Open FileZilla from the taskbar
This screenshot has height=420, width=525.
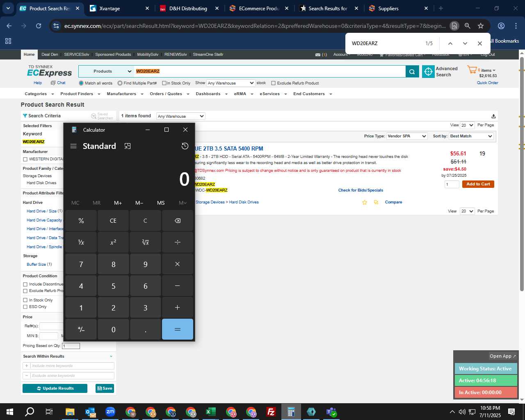pos(271,412)
